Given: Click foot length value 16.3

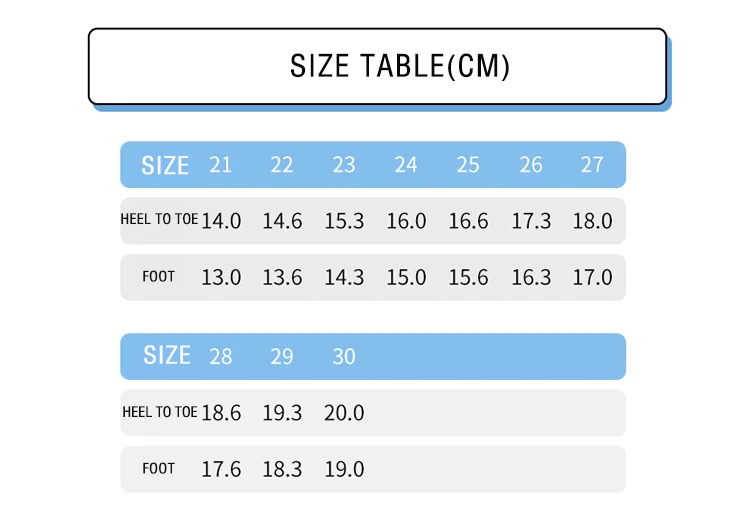Looking at the screenshot, I should click(531, 277).
